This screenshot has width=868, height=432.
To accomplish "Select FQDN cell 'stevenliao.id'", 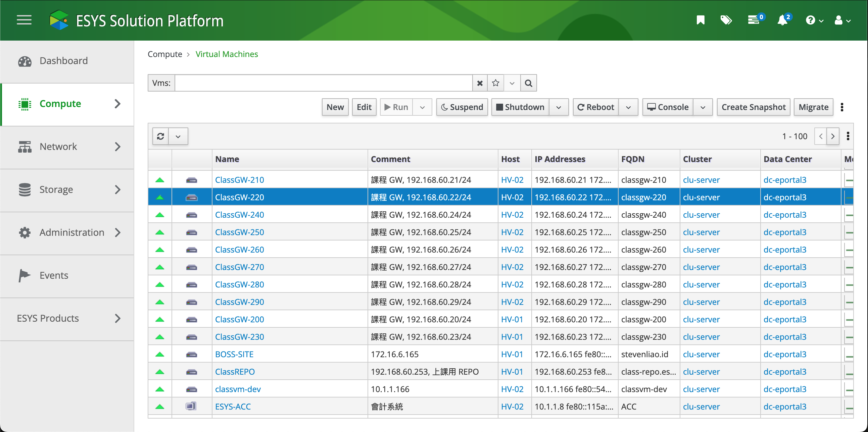I will pyautogui.click(x=649, y=354).
